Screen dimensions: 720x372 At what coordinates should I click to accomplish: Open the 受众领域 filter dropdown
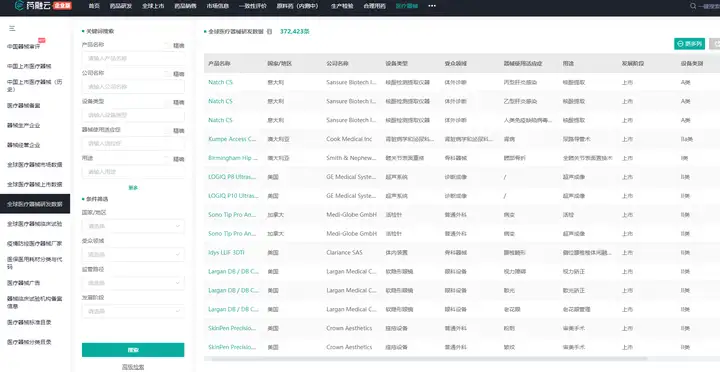pos(133,254)
